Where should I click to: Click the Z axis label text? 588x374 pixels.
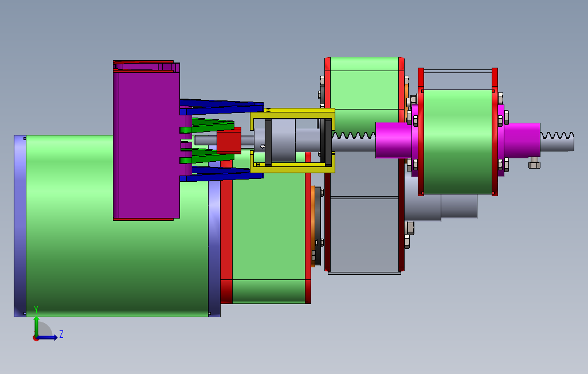coord(61,334)
